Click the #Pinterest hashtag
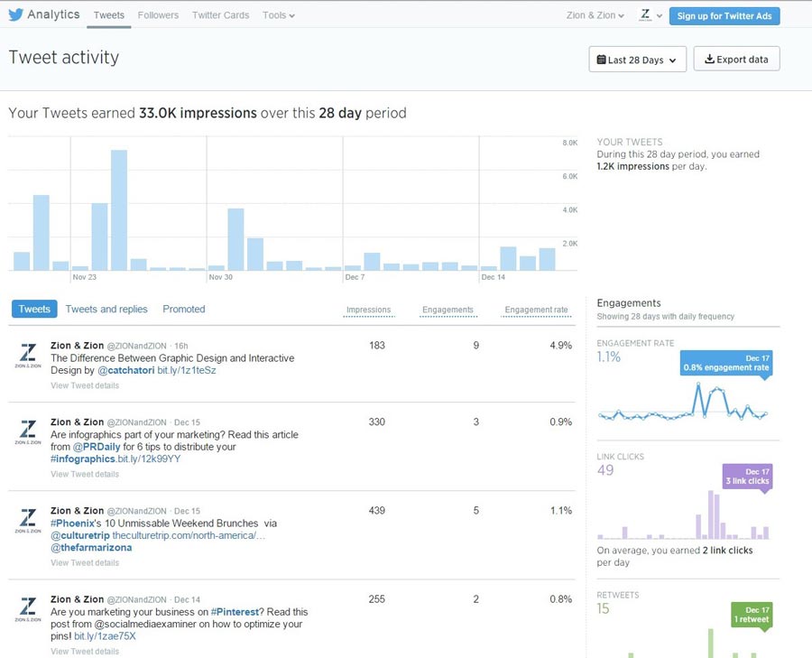 click(235, 612)
